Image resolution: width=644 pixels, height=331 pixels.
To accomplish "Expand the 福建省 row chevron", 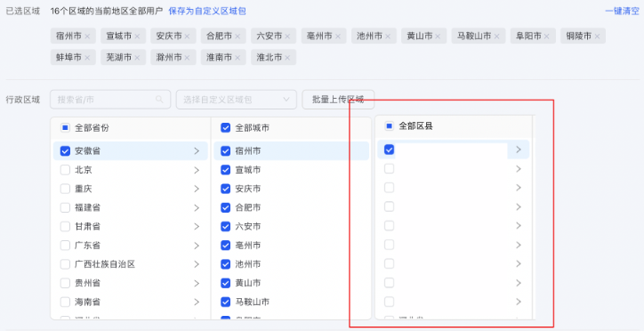I will 197,208.
